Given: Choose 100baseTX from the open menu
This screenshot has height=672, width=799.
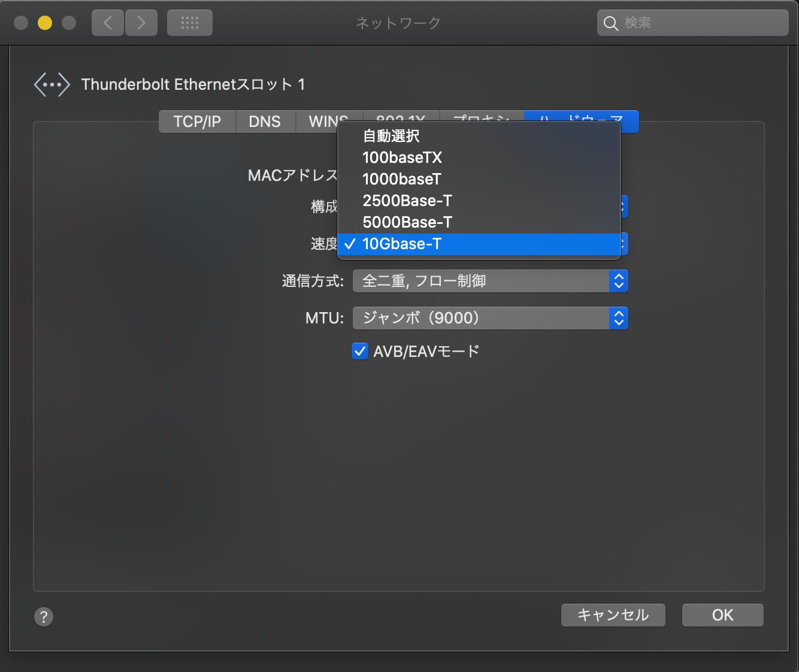Looking at the screenshot, I should 402,158.
